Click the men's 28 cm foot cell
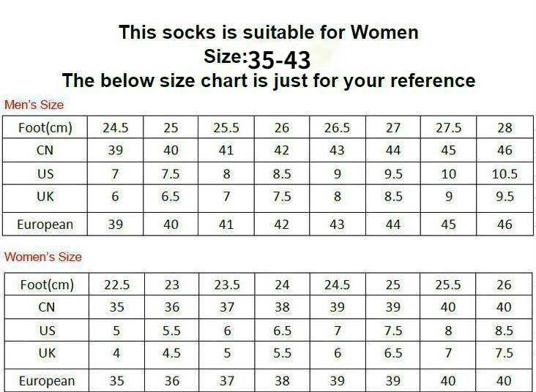536x392 pixels. pos(505,128)
